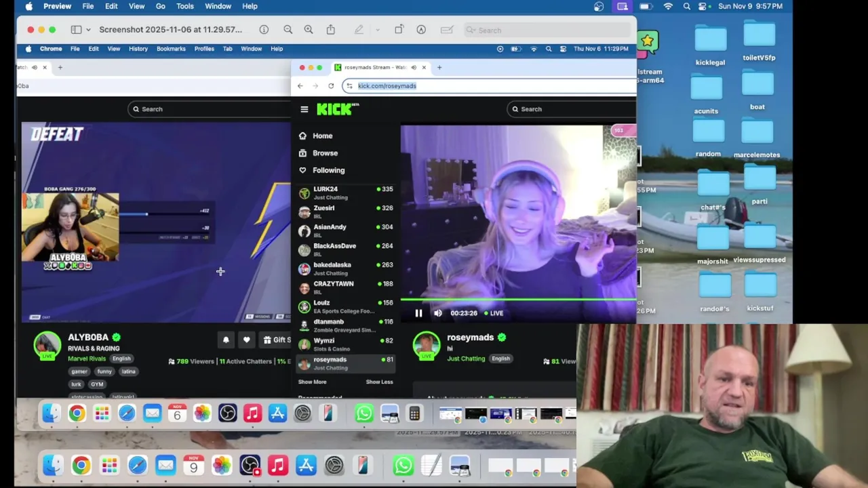868x488 pixels.
Task: Click the heart follow icon beside ALYBOBA
Action: click(247, 340)
